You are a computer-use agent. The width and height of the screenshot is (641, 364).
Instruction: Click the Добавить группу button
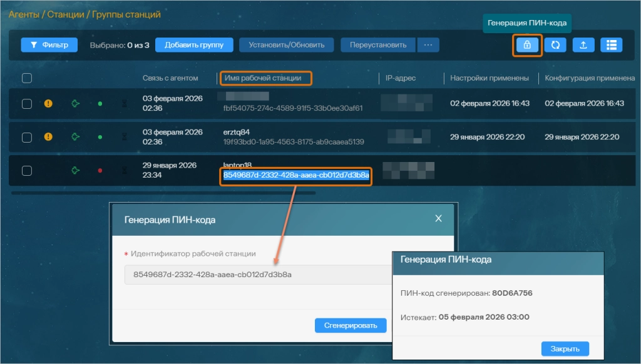[194, 45]
